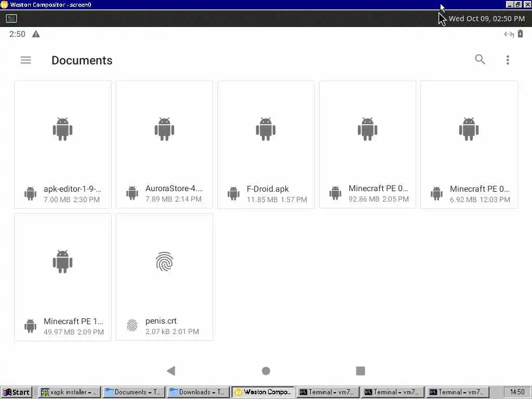Screen dimensions: 532x399
Task: Select the AuroraStore-4 file name
Action: (x=174, y=189)
